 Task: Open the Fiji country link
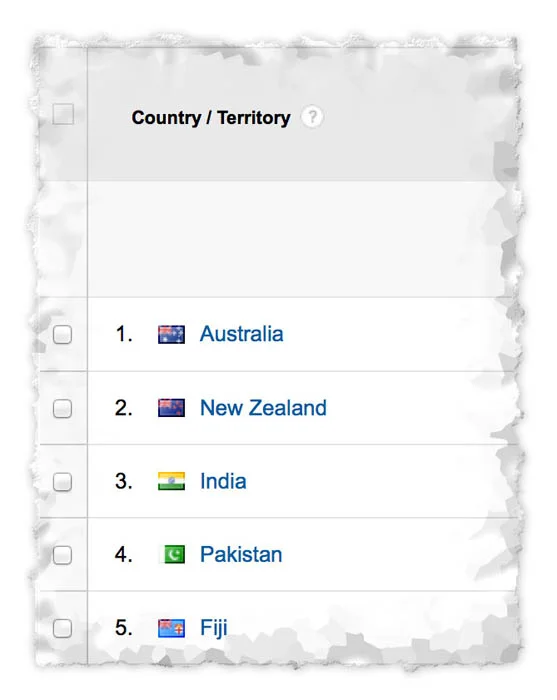(x=214, y=628)
